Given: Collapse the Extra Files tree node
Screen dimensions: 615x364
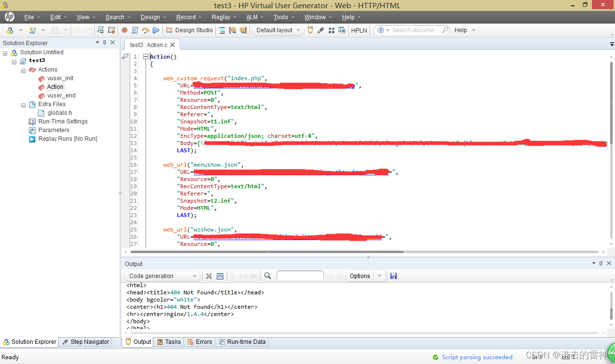Looking at the screenshot, I should (x=23, y=105).
